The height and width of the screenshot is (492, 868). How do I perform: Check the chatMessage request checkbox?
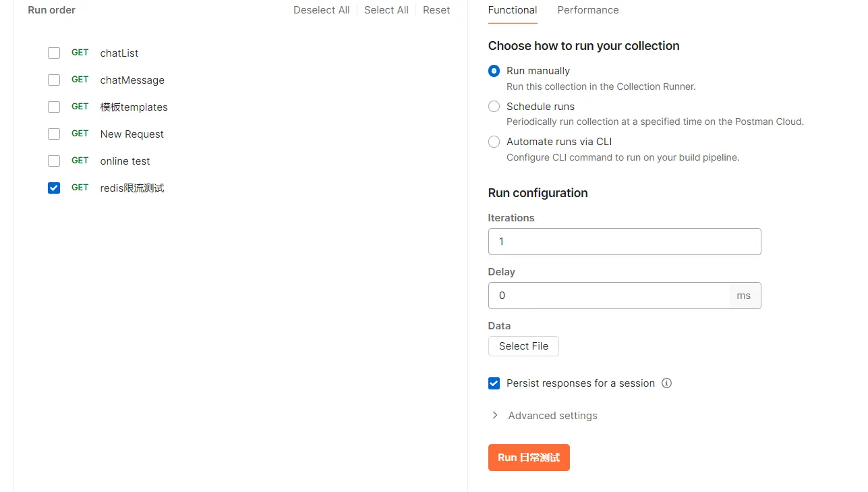point(54,80)
